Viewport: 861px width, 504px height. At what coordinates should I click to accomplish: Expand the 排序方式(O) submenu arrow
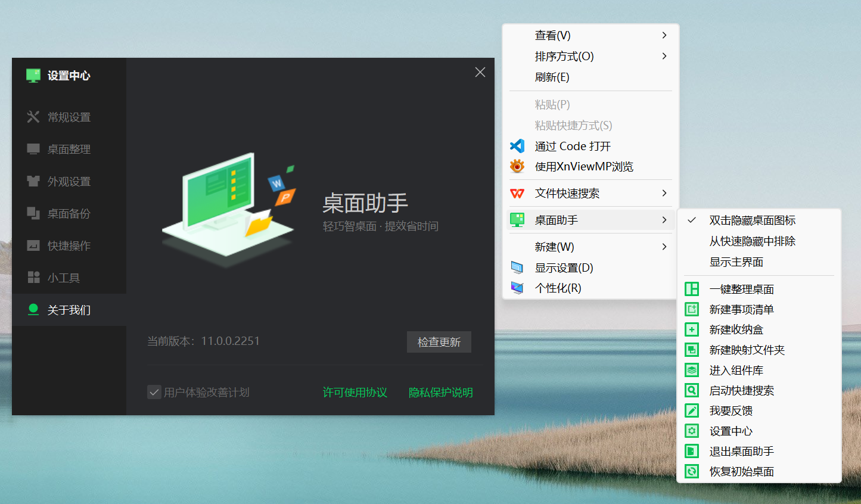(x=664, y=57)
